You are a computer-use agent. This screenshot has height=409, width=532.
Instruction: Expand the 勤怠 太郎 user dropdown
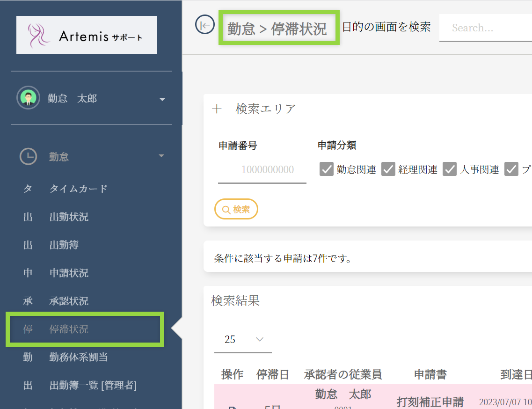point(162,99)
